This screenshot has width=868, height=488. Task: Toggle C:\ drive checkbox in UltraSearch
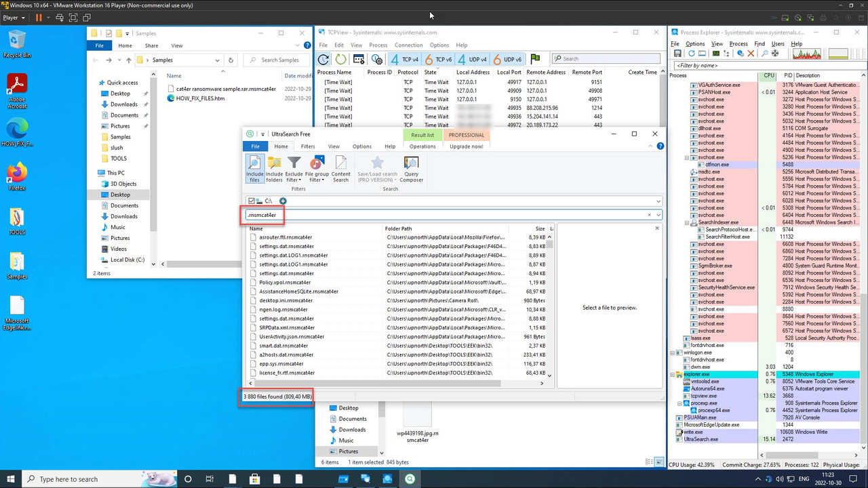point(252,201)
